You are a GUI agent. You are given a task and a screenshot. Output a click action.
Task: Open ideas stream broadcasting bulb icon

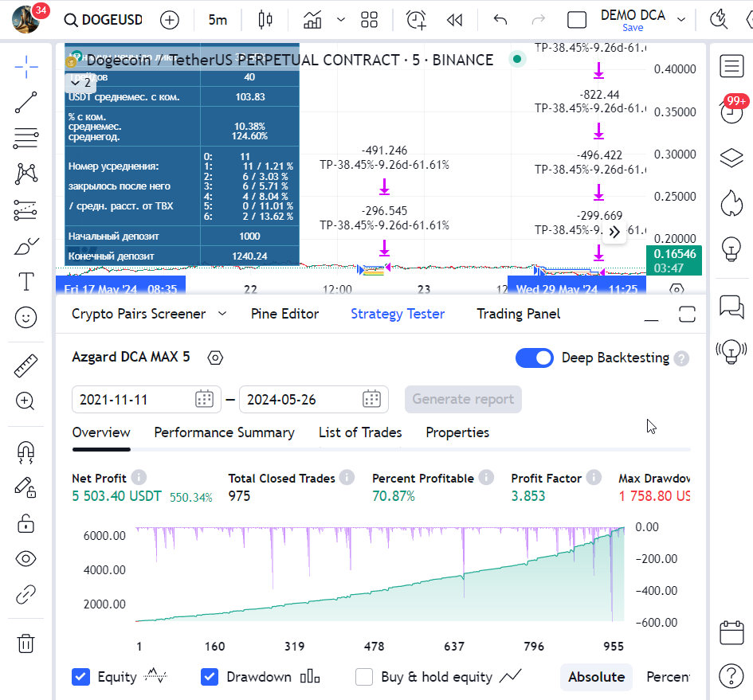click(731, 352)
